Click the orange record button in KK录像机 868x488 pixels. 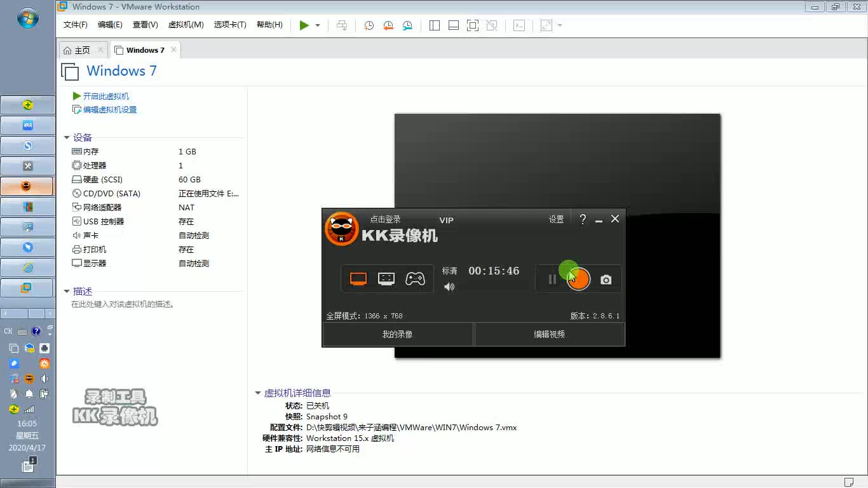578,279
